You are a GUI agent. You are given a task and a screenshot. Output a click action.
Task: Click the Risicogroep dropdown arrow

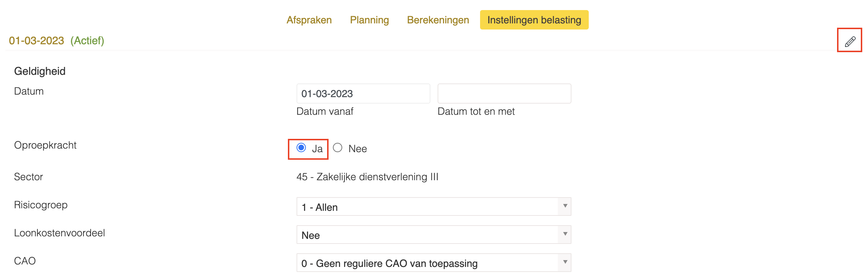tap(565, 206)
